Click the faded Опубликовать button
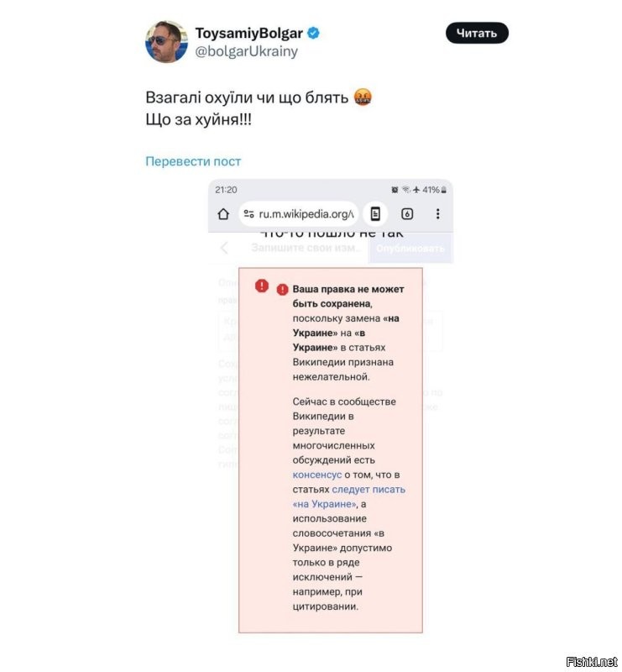 [x=410, y=249]
